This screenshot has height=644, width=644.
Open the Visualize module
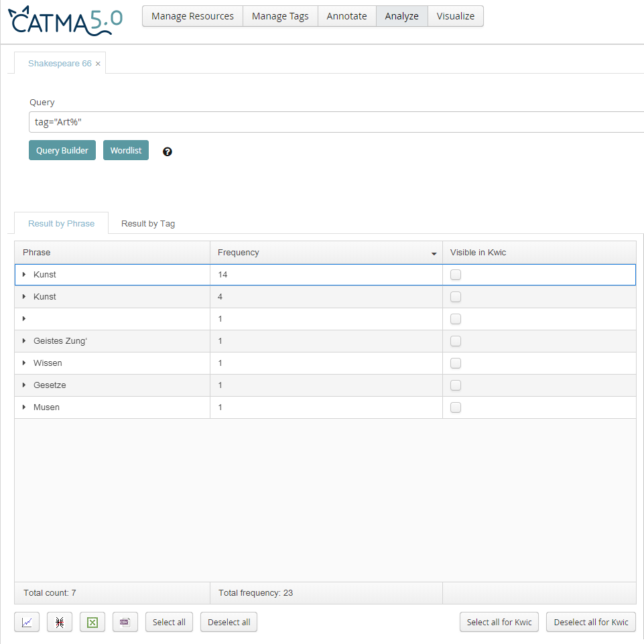point(455,16)
